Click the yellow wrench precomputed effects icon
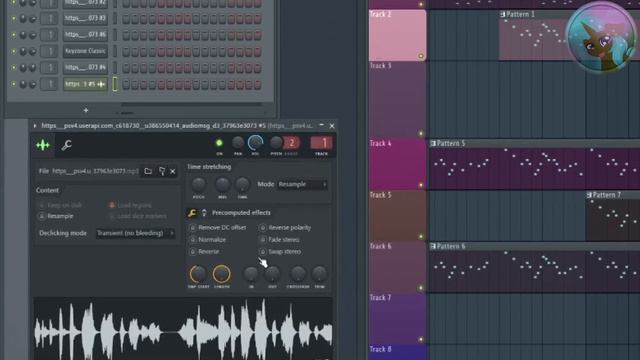 pyautogui.click(x=192, y=213)
